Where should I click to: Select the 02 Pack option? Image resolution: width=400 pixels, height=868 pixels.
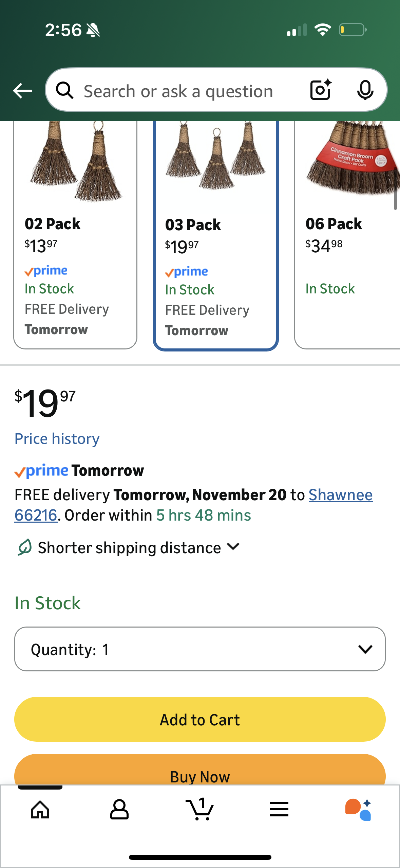75,234
